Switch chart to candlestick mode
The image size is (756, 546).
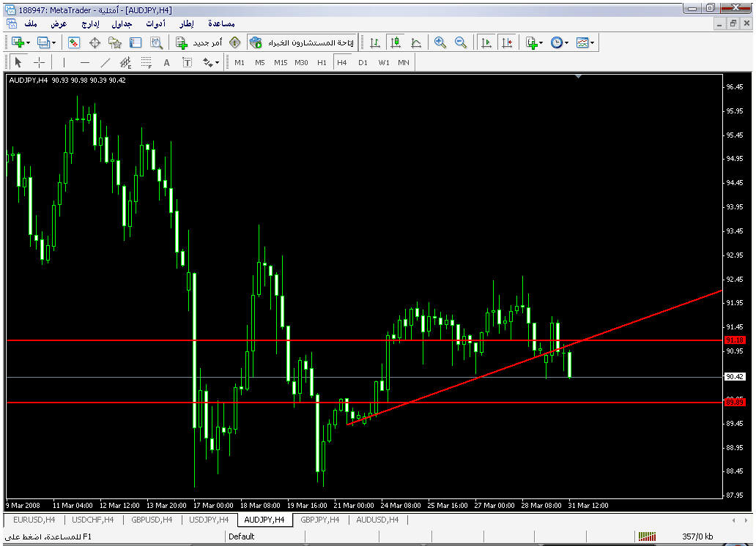396,42
